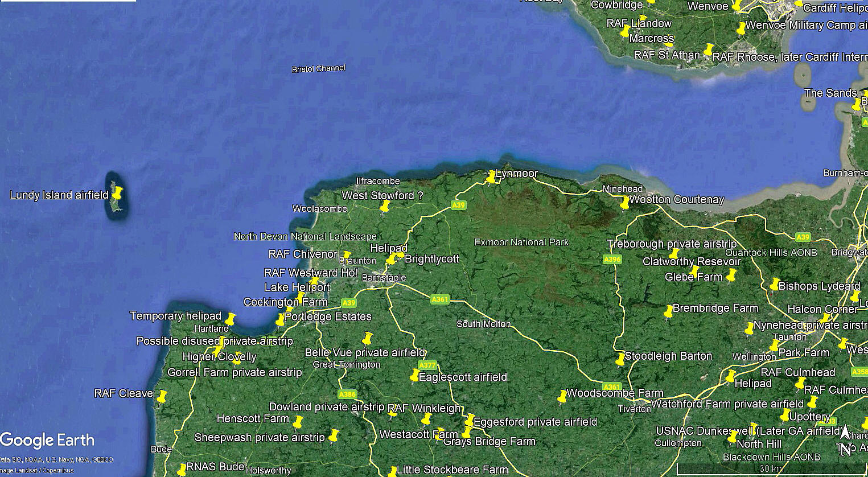Select the Great Torrington label
This screenshot has width=868, height=477.
(347, 364)
